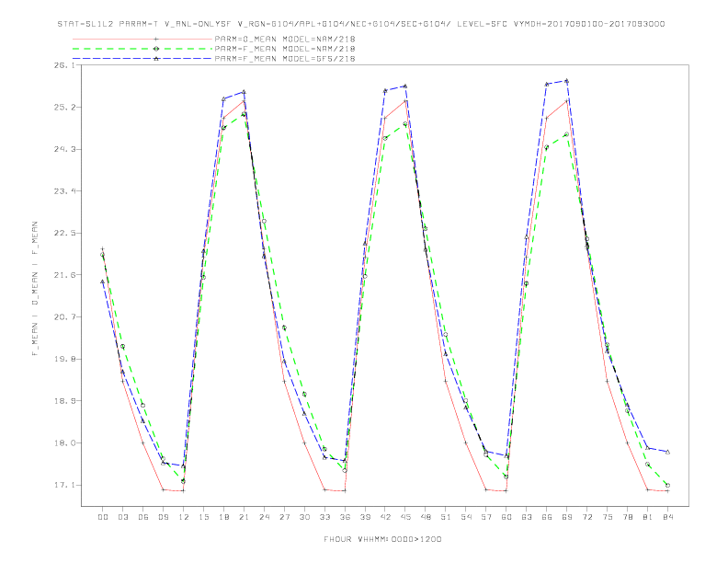Click the x-axis tick label 57

[x=486, y=517]
